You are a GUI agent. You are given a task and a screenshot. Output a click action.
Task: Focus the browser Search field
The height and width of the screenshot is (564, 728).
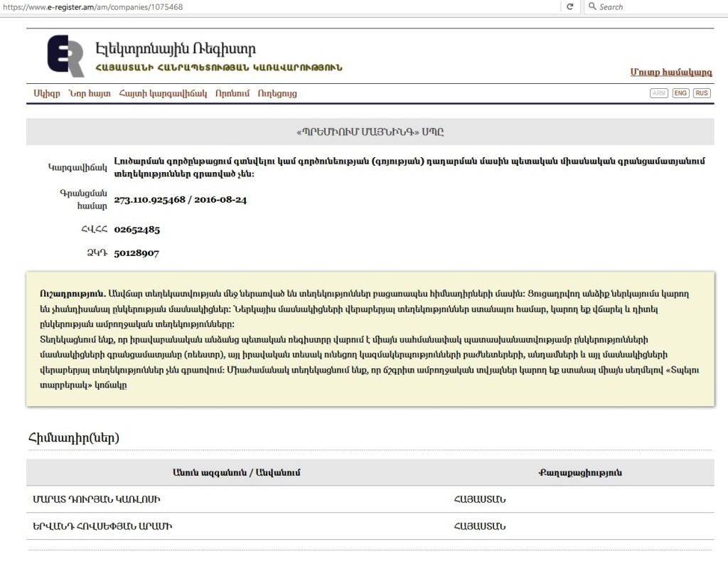(x=655, y=6)
